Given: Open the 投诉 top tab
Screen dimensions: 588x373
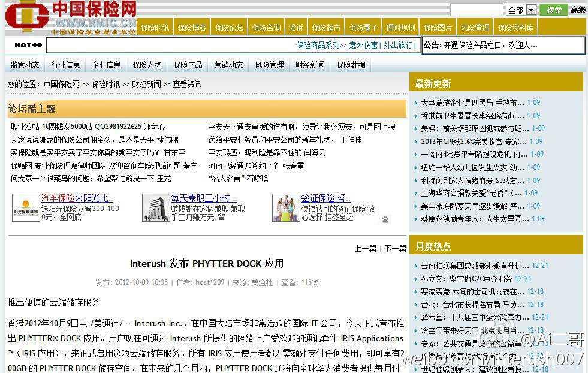Looking at the screenshot, I should click(296, 28).
